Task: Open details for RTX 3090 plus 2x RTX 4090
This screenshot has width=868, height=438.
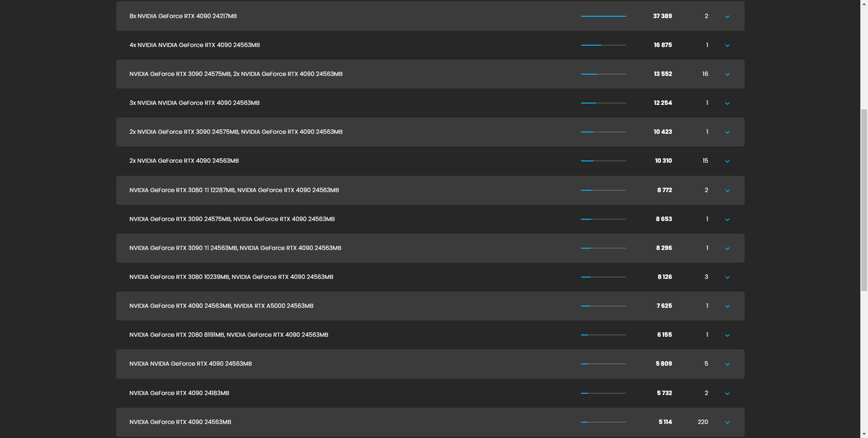Action: point(727,74)
